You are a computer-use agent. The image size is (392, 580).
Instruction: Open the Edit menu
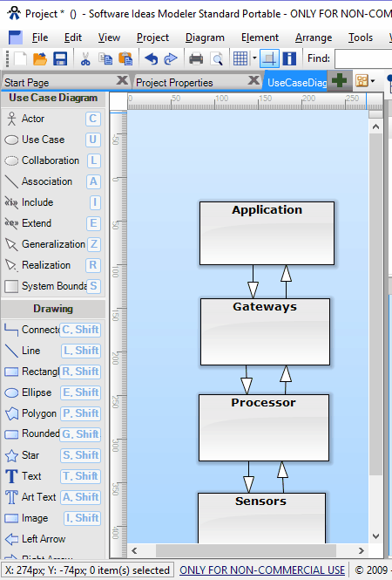(73, 38)
